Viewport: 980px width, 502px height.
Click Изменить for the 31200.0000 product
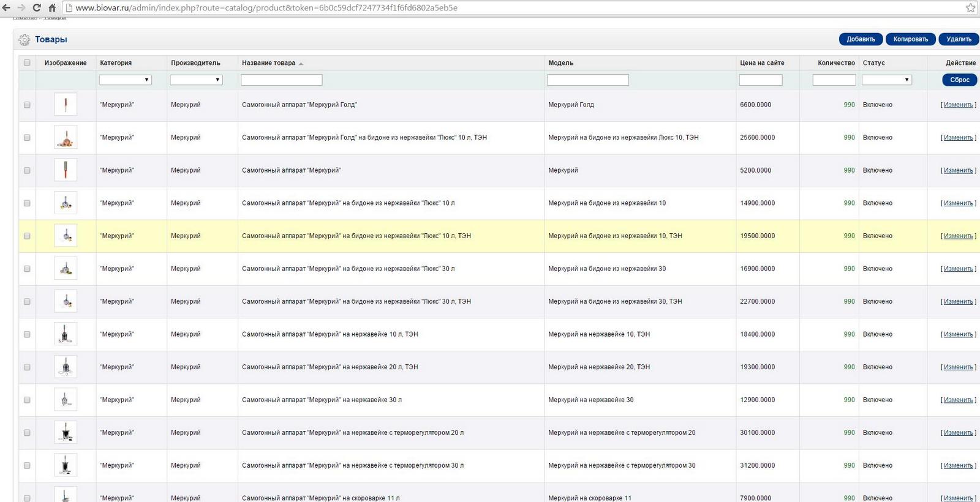[959, 465]
